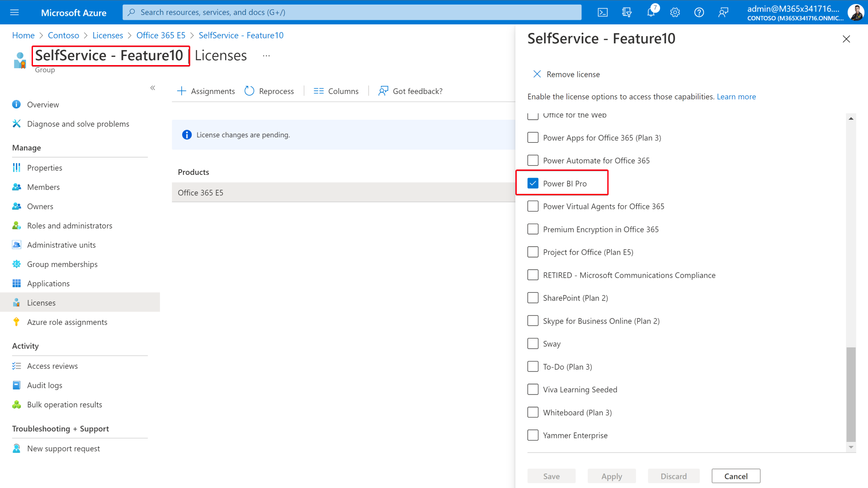Click the Learn more link
Screen dimensions: 868x488
736,97
